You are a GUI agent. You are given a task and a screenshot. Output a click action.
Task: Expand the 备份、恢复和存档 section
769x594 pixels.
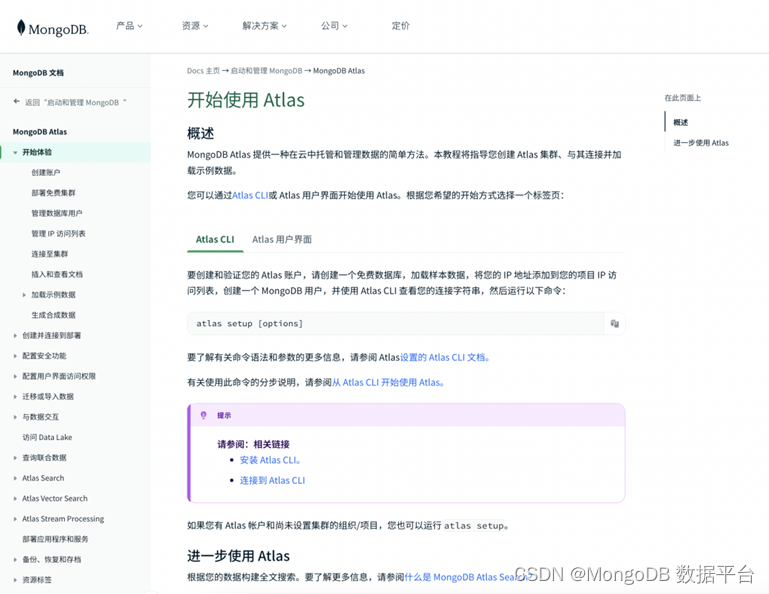[15, 559]
